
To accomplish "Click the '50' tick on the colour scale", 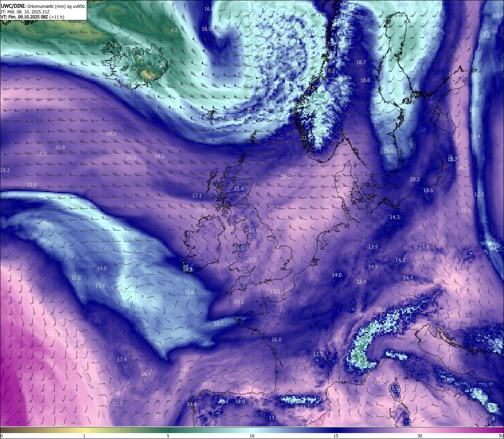I will point(501,436).
